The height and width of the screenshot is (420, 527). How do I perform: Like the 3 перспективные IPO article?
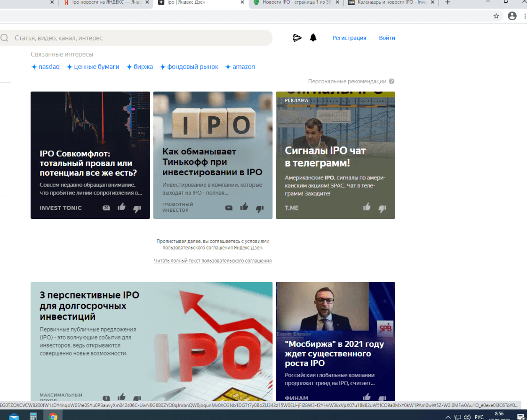click(121, 397)
